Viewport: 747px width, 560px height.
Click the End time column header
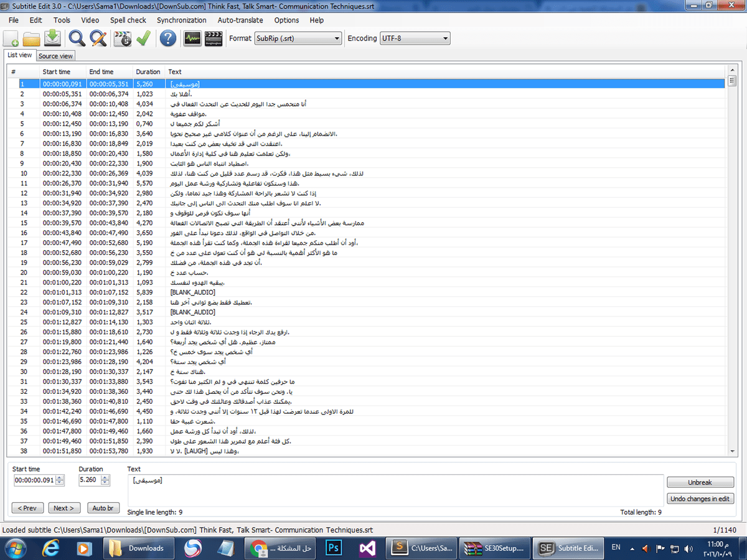(110, 72)
